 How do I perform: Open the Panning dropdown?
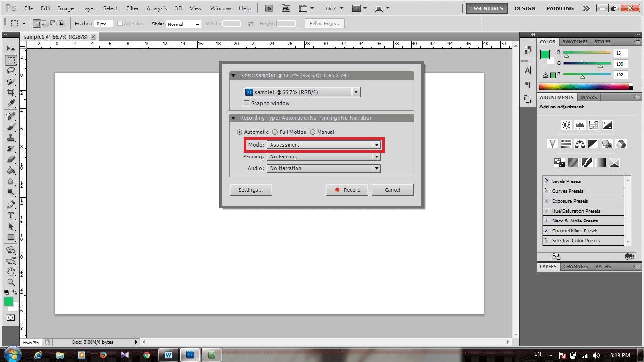(x=324, y=156)
